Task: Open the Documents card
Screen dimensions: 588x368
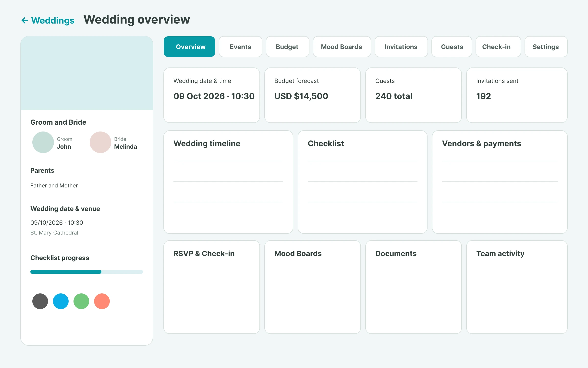Action: [414, 287]
